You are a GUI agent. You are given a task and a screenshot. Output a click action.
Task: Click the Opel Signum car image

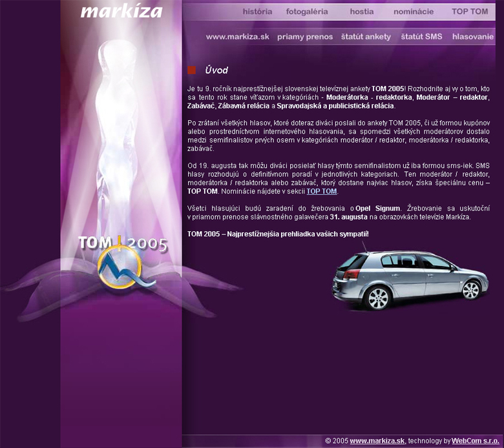pos(410,277)
